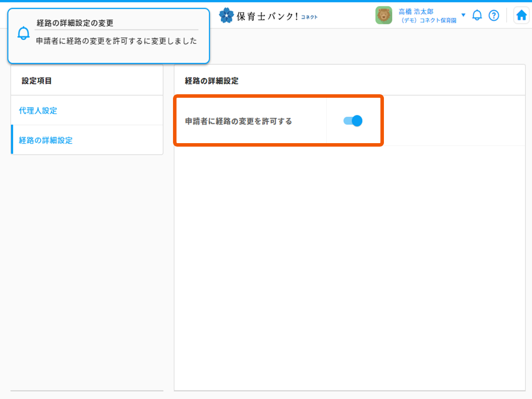Image resolution: width=532 pixels, height=399 pixels.
Task: Click popup title 経路の詳細設定の変更
Action: coord(75,23)
